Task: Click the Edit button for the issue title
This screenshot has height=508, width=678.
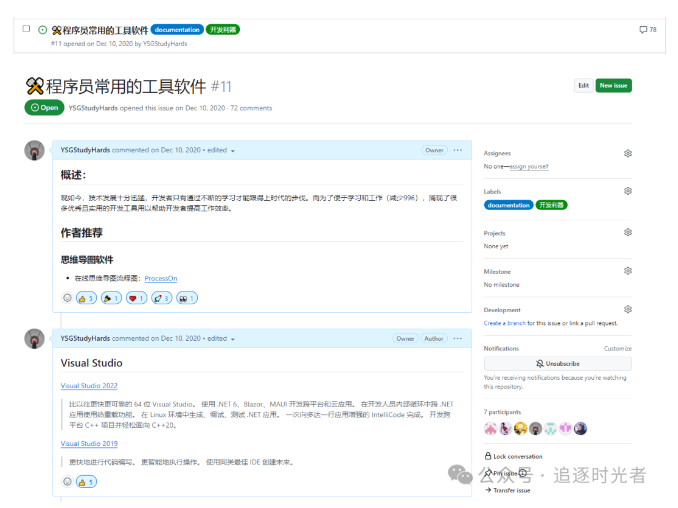Action: 583,86
